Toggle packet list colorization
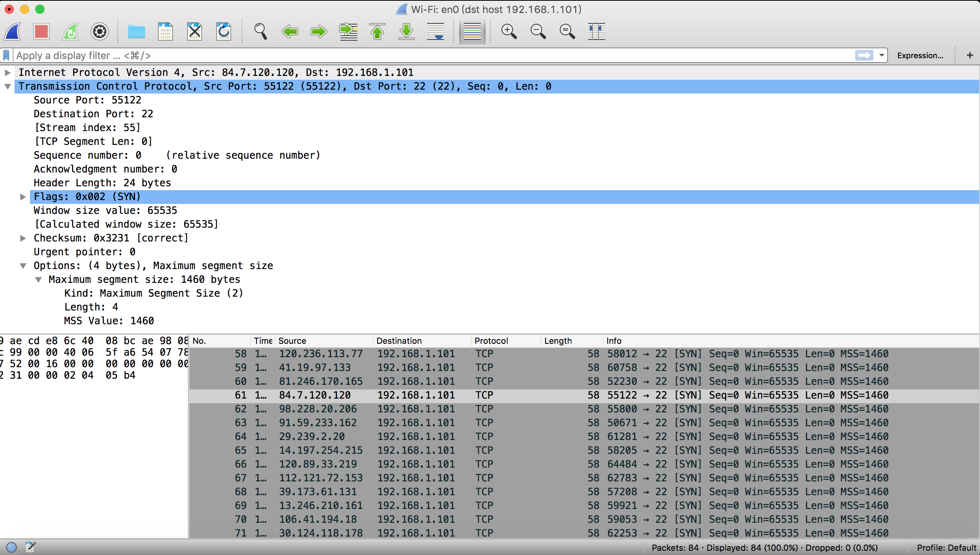The height and width of the screenshot is (555, 980). (x=472, y=31)
